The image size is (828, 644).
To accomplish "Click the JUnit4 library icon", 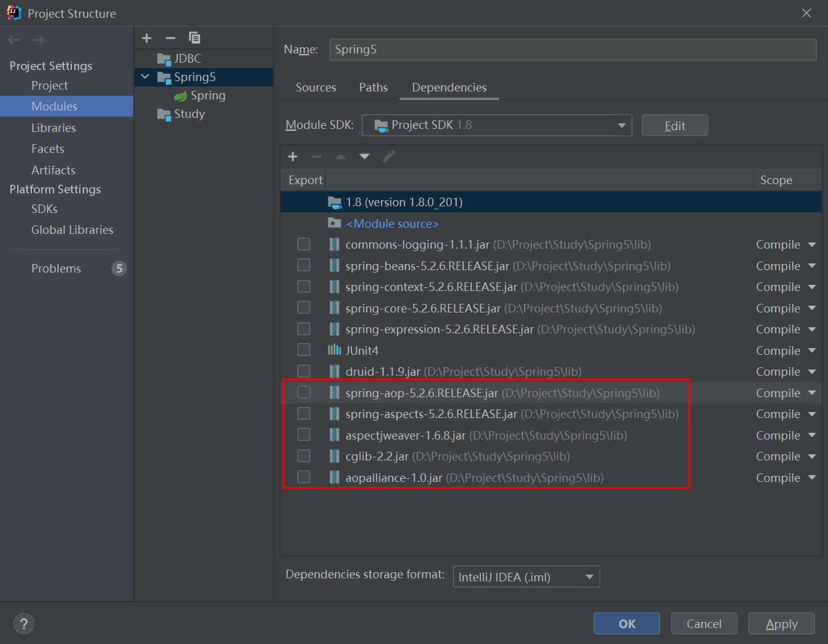I will tap(335, 350).
